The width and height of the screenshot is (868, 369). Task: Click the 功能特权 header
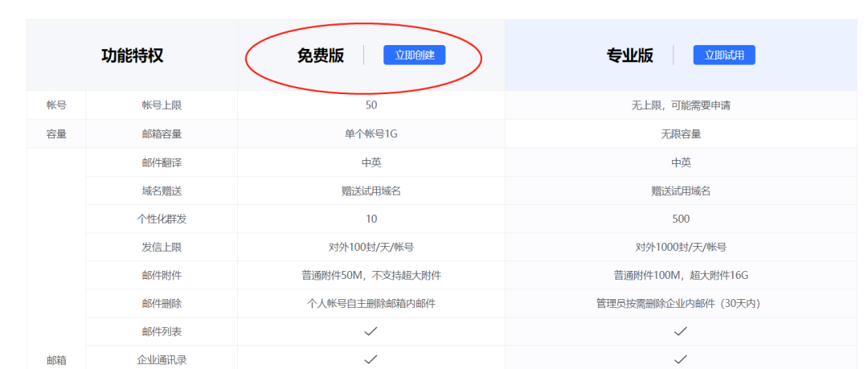pyautogui.click(x=133, y=55)
